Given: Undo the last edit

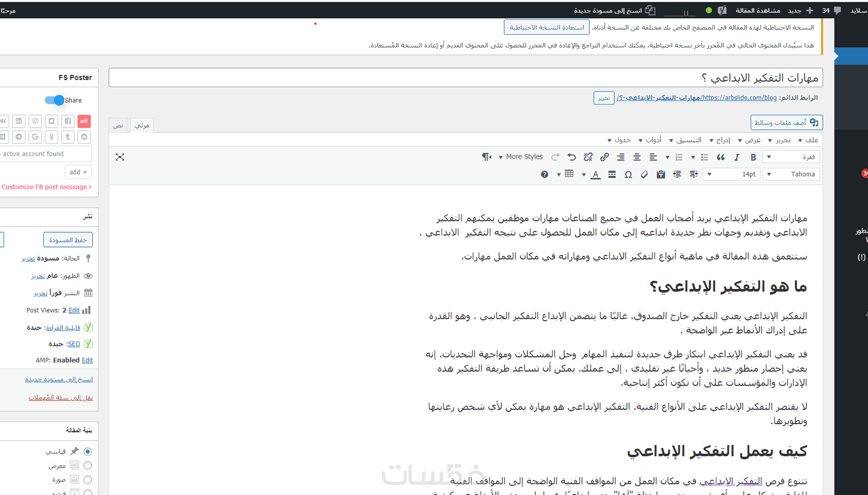Looking at the screenshot, I should 572,157.
